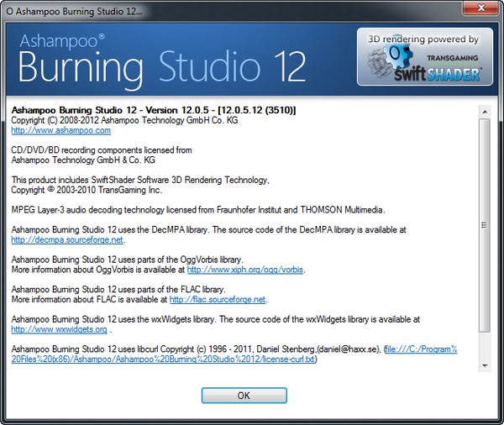The width and height of the screenshot is (504, 425).
Task: Click the scrollbar down arrow
Action: pos(485,366)
